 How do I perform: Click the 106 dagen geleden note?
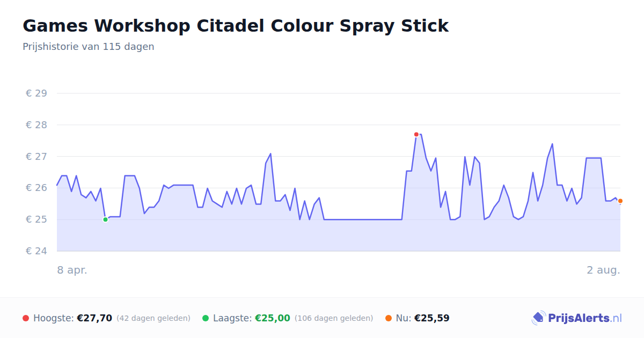(x=334, y=318)
